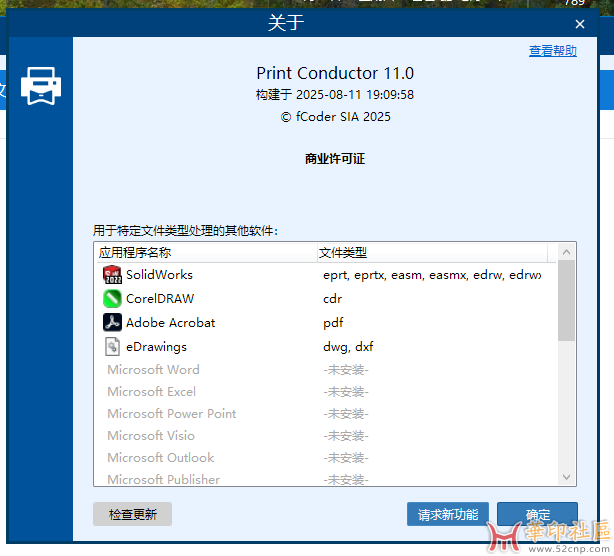Image resolution: width=614 pixels, height=556 pixels.
Task: Click the 商业许可证 license text
Action: click(x=335, y=159)
